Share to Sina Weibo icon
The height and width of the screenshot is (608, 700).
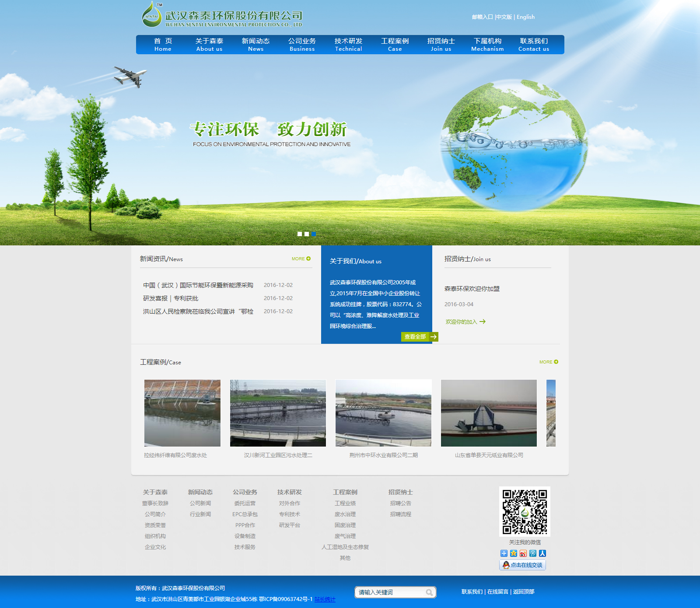[523, 553]
